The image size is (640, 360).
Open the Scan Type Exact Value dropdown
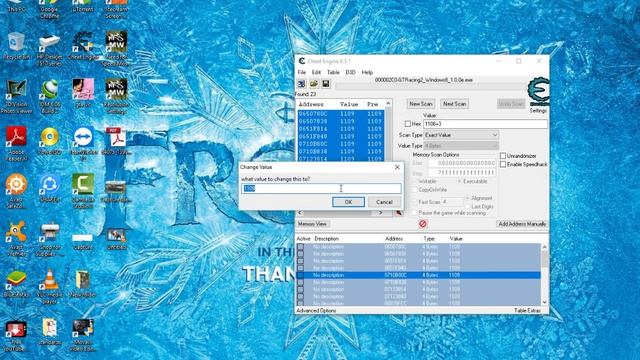pyautogui.click(x=461, y=135)
